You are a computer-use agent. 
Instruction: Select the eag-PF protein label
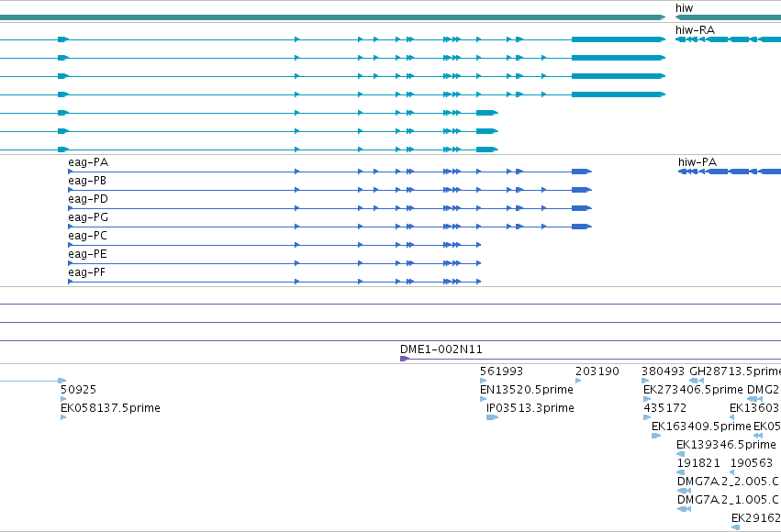click(86, 272)
